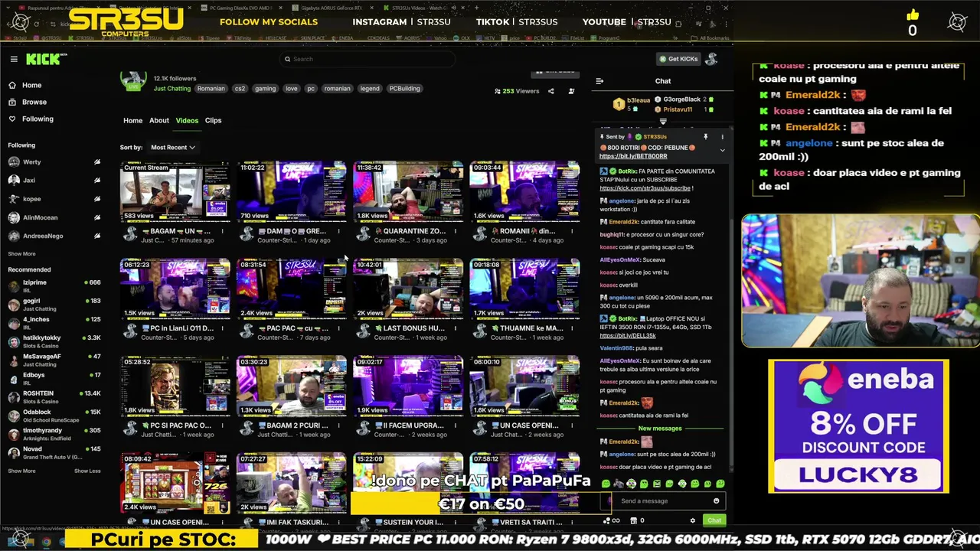Open options menu for ROMANII din video
980x551 pixels.
(571, 231)
